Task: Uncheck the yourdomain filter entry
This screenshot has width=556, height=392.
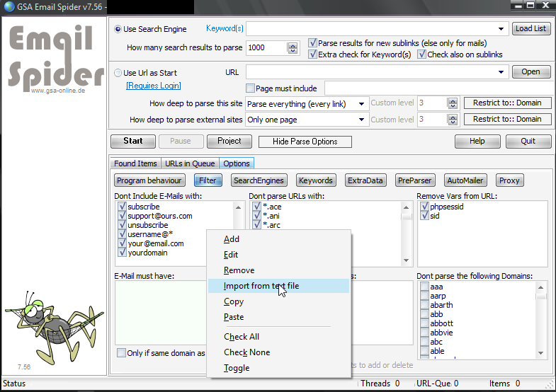Action: click(122, 253)
